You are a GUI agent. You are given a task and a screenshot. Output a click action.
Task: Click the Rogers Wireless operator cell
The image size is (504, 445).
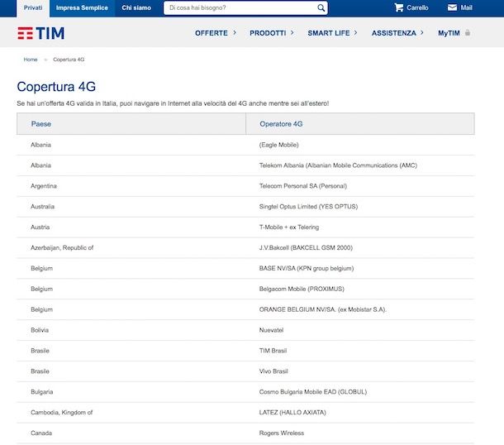[282, 433]
